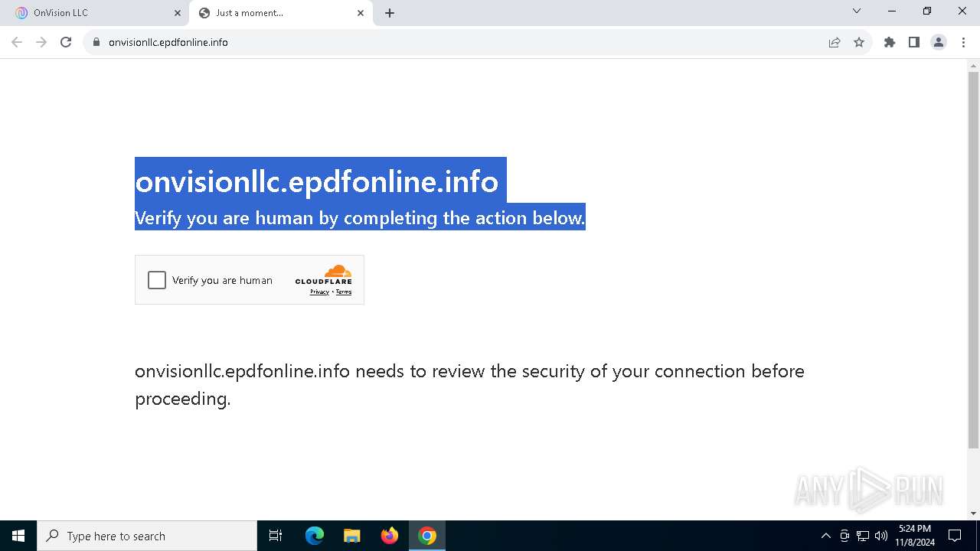Show hidden system tray icons
Image resolution: width=980 pixels, height=551 pixels.
click(826, 536)
